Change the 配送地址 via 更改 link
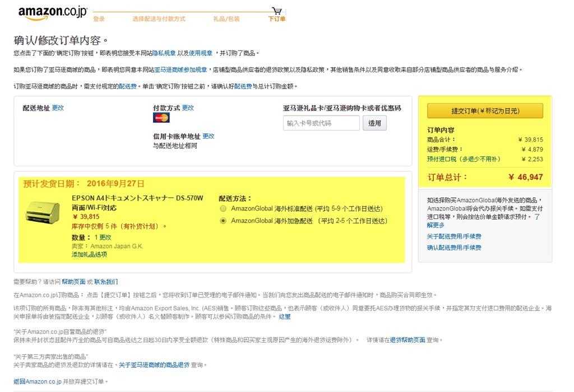Image resolution: width=574 pixels, height=392 pixels. pos(58,108)
